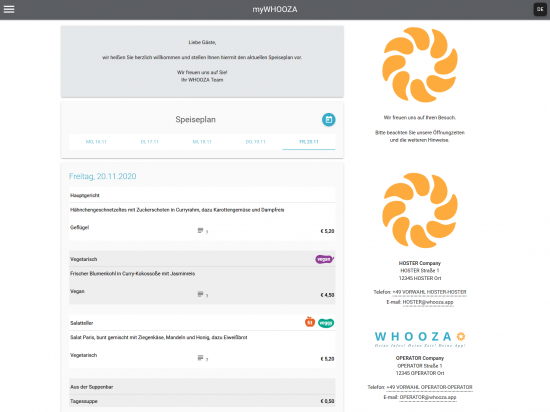Image resolution: width=550 pixels, height=412 pixels.
Task: Click the Speiseplan heading
Action: click(x=195, y=120)
